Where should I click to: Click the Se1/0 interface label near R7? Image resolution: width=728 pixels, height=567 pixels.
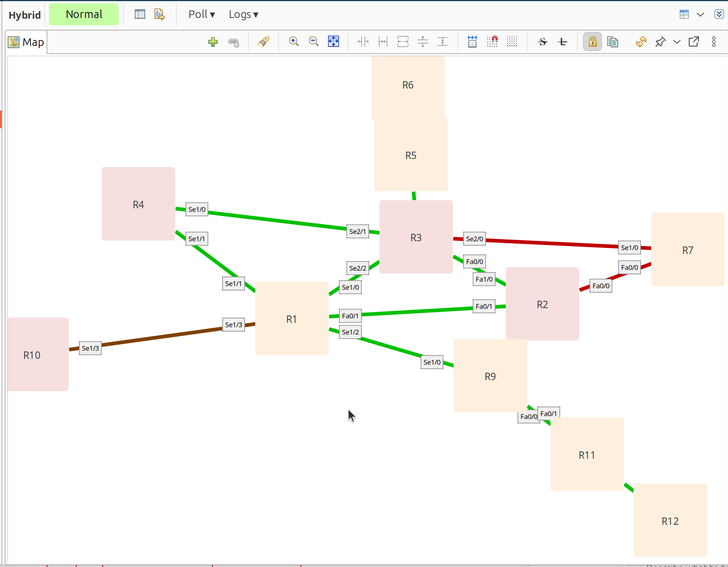tap(629, 247)
